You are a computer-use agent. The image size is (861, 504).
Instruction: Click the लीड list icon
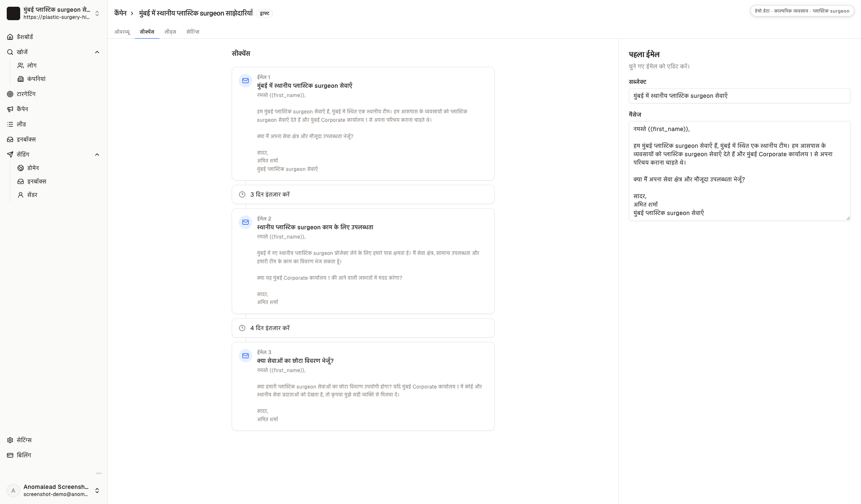pyautogui.click(x=10, y=124)
